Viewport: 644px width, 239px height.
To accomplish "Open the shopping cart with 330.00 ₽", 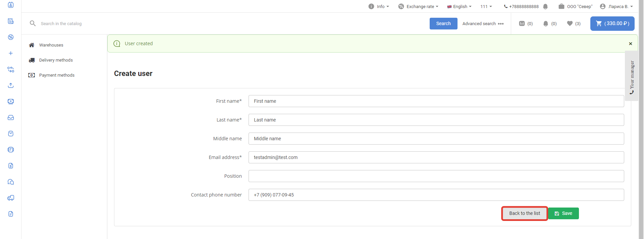I will pos(612,23).
